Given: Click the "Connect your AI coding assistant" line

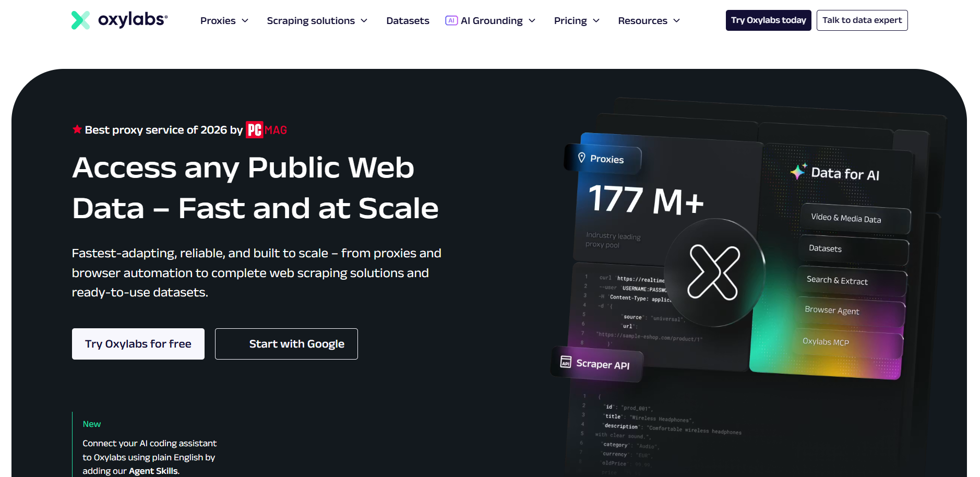Looking at the screenshot, I should [150, 443].
